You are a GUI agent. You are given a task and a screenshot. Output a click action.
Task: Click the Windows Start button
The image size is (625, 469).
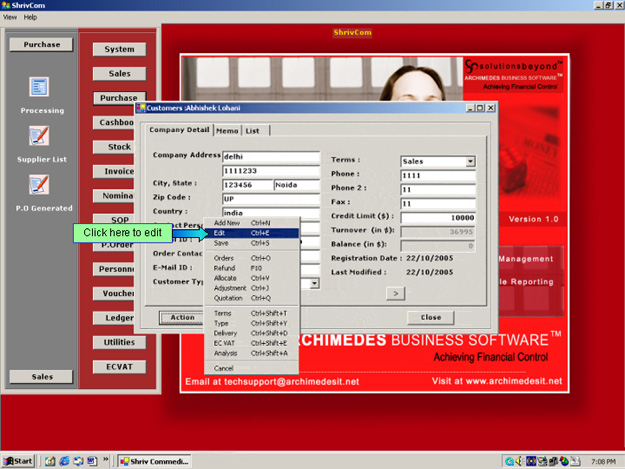19,461
